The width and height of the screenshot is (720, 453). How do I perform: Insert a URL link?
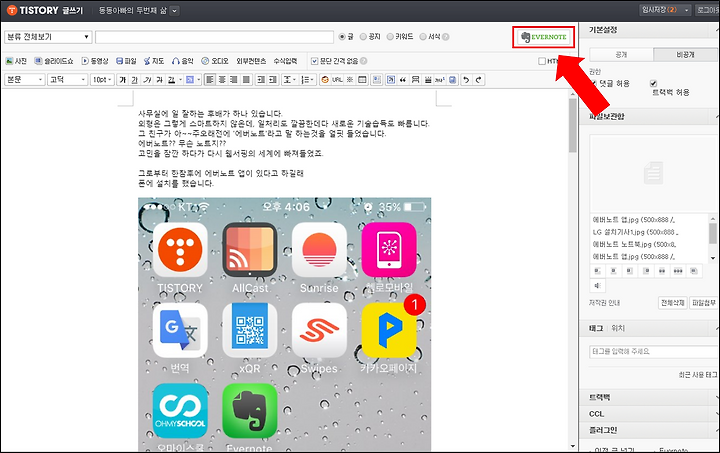pyautogui.click(x=338, y=80)
